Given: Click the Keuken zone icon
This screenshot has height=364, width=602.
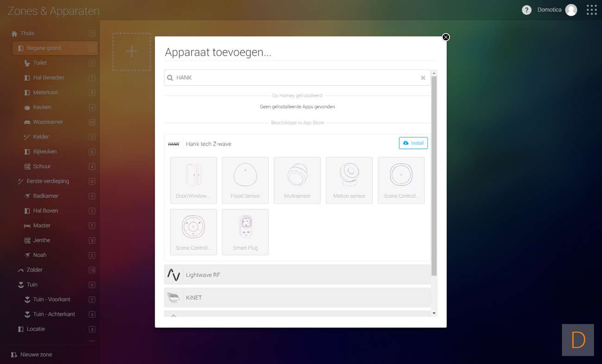Looking at the screenshot, I should coord(27,107).
